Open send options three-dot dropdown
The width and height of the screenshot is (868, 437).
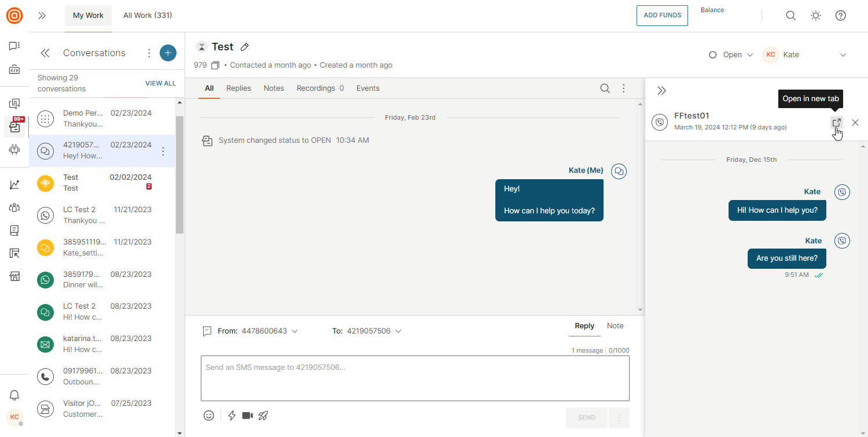(619, 417)
